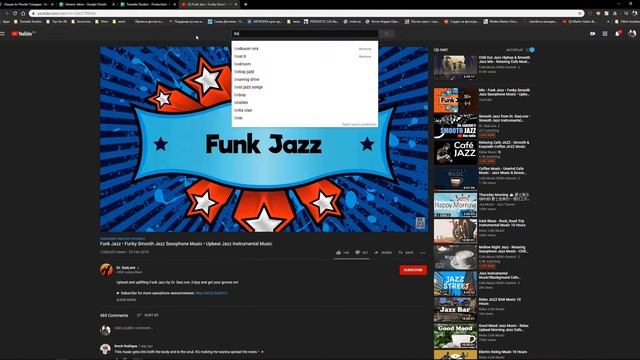Share the Funk Jazz video
The image size is (640, 360).
point(383,253)
